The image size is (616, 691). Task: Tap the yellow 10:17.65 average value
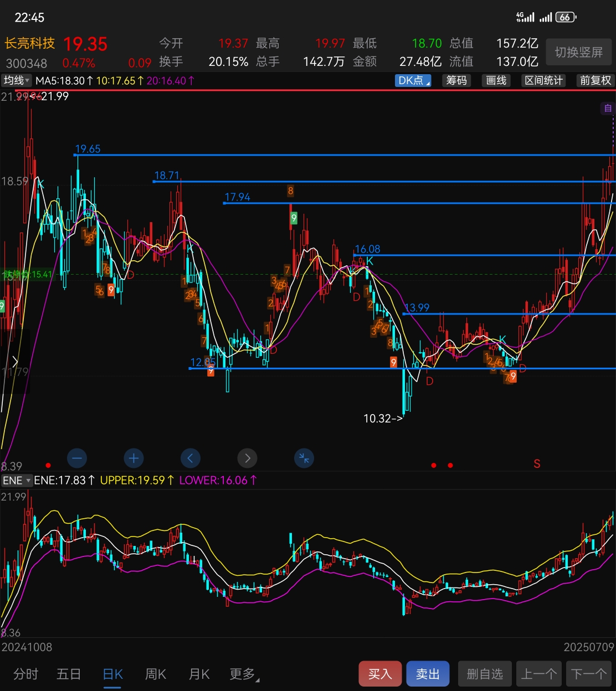[x=120, y=81]
